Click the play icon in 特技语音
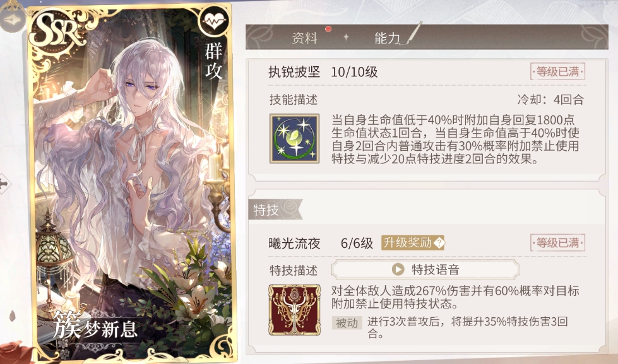 398,269
